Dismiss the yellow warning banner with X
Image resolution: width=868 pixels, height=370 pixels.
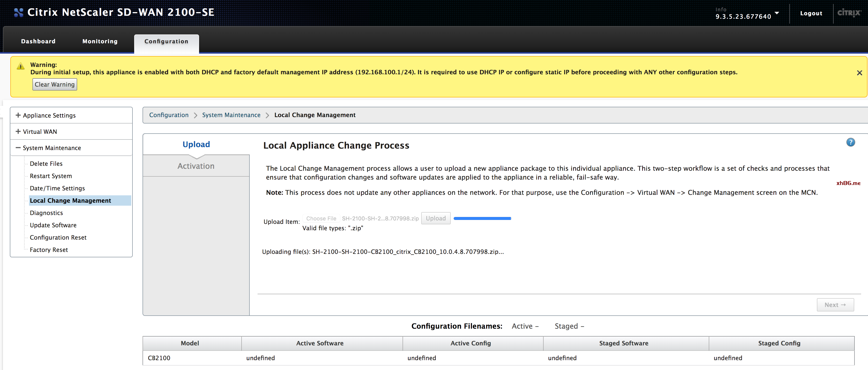(x=859, y=73)
